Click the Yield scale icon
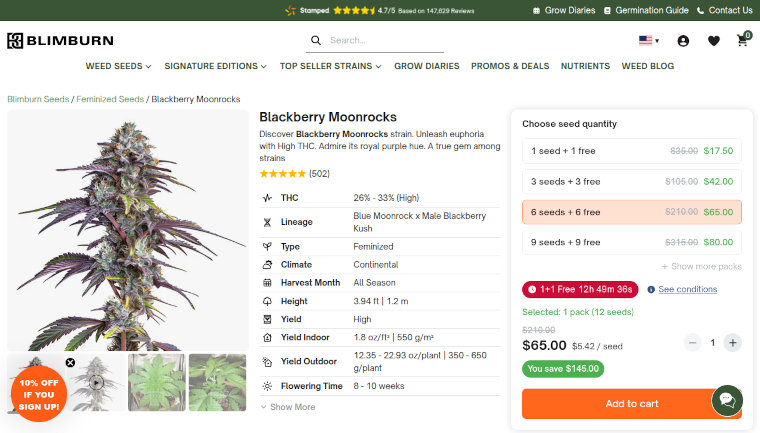Image resolution: width=760 pixels, height=433 pixels. coord(267,319)
